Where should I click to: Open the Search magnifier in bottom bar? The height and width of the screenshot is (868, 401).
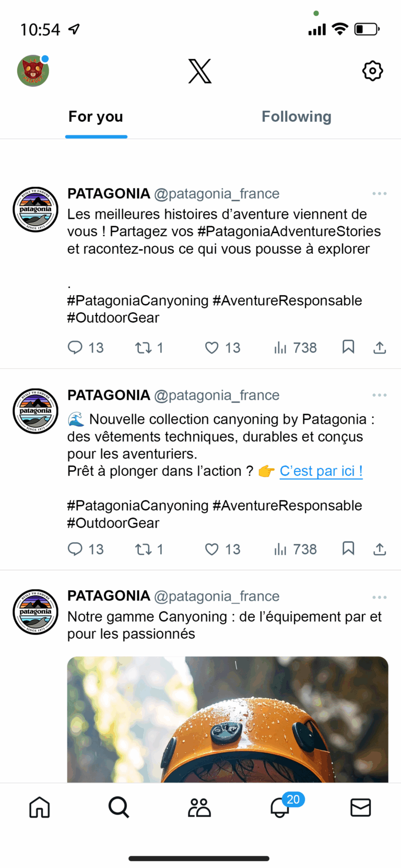pos(119,807)
